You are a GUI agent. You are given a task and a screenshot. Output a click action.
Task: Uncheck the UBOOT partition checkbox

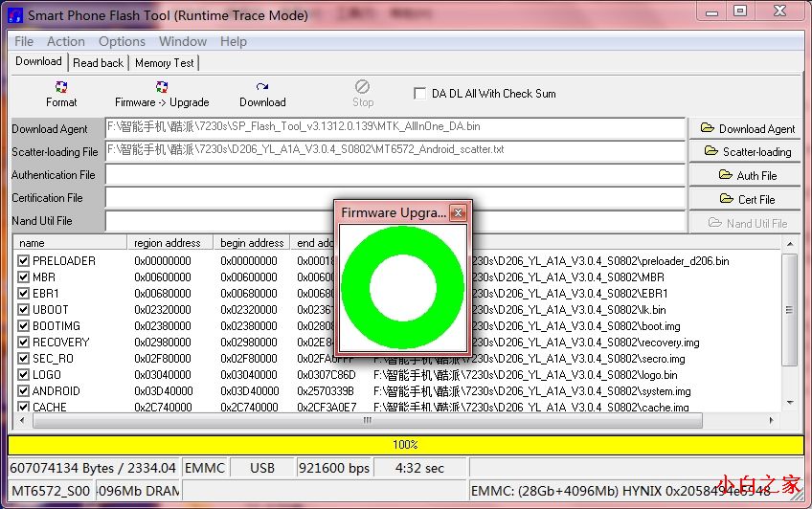23,309
